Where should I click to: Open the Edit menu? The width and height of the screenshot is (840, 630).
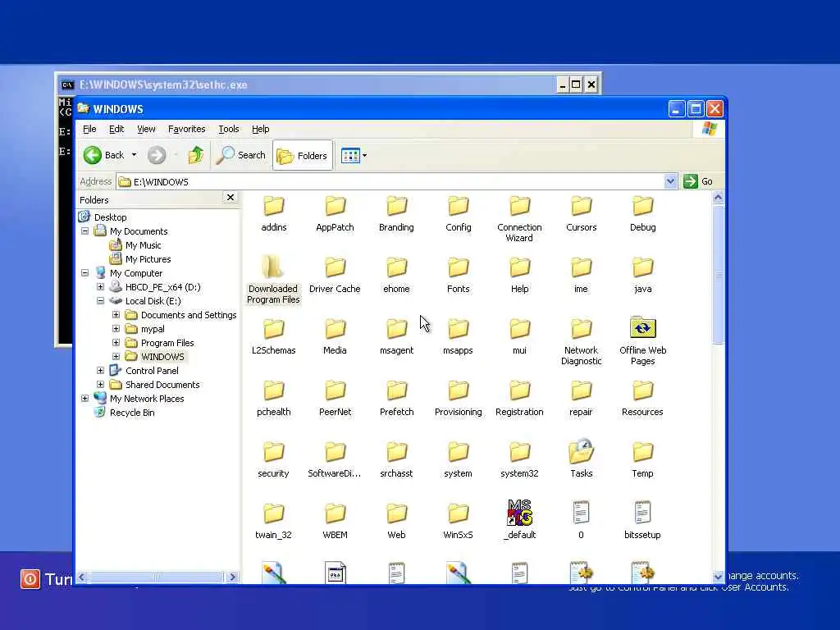[116, 129]
